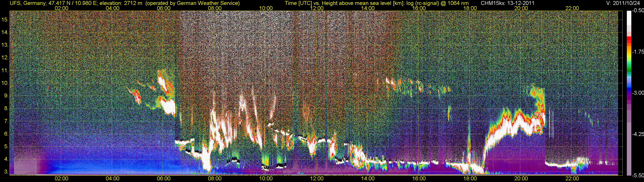The image size is (644, 182).
Task: Click the 'log (rc-signal) @ 1064 nm' text
Action: point(437,3)
